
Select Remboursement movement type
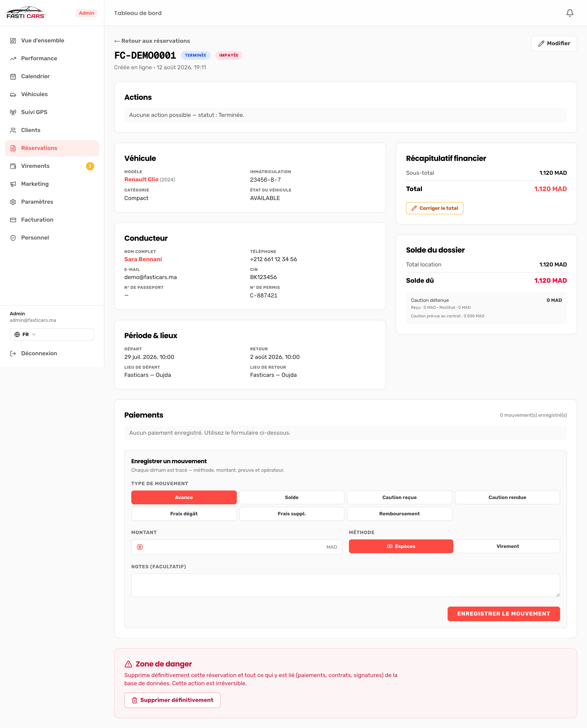tap(399, 513)
